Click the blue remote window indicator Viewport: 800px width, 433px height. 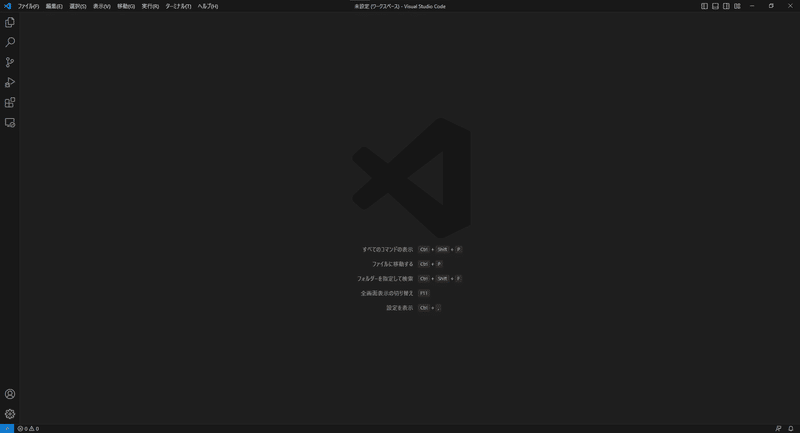(7, 428)
